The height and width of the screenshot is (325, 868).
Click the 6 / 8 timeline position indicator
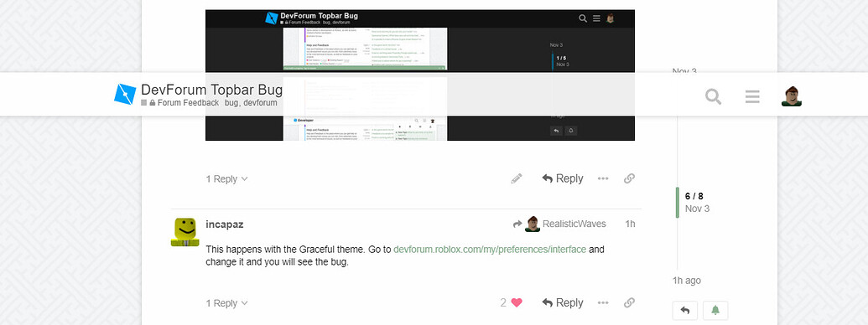click(694, 196)
